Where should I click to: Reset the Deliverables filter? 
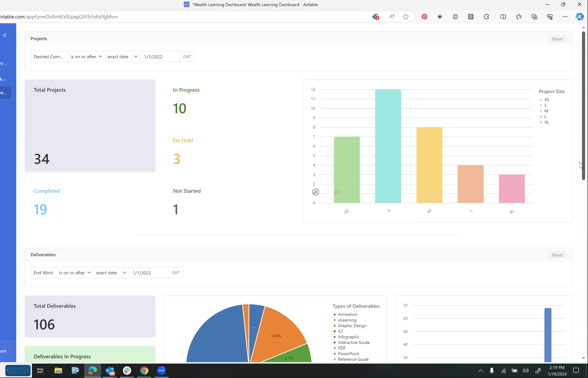[557, 255]
